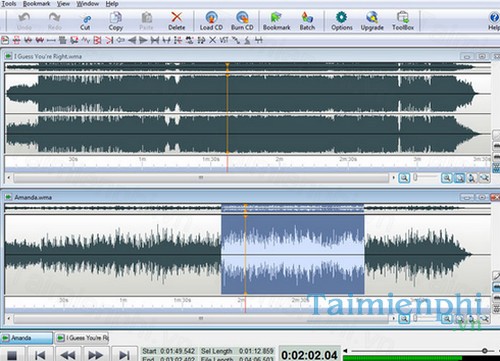Click the left-pointing triangle effects icon

pos(132,40)
